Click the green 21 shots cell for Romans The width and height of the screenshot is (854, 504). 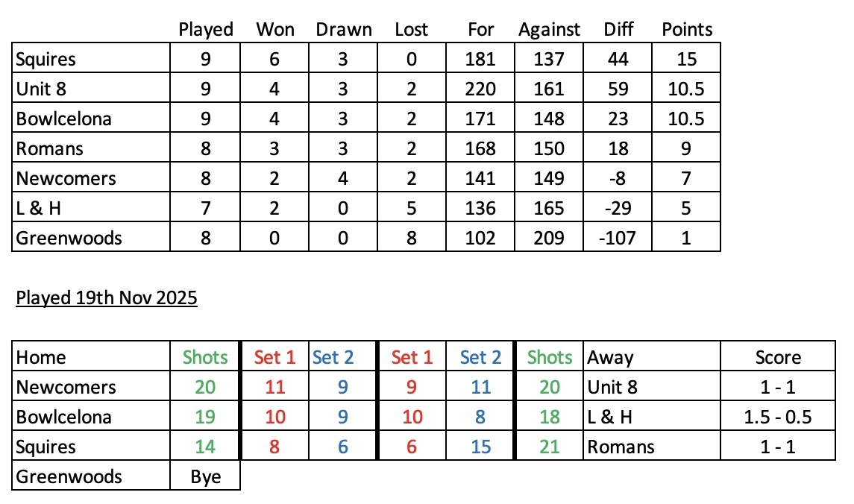(549, 447)
